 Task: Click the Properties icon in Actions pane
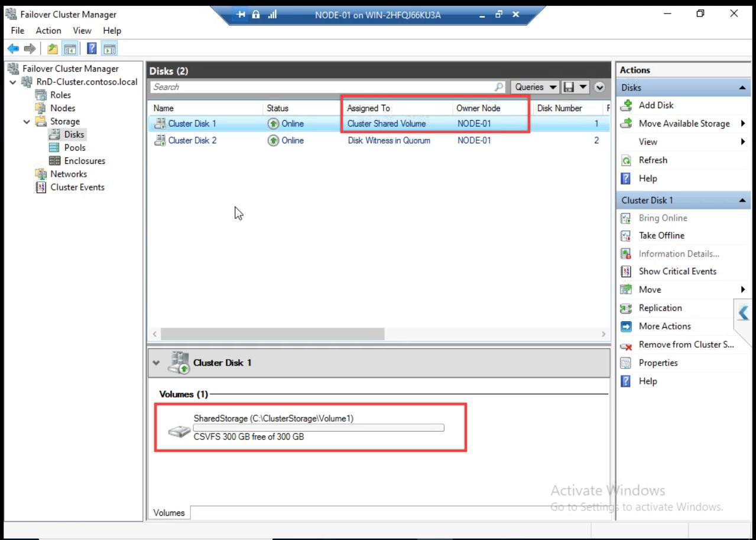[x=626, y=363]
